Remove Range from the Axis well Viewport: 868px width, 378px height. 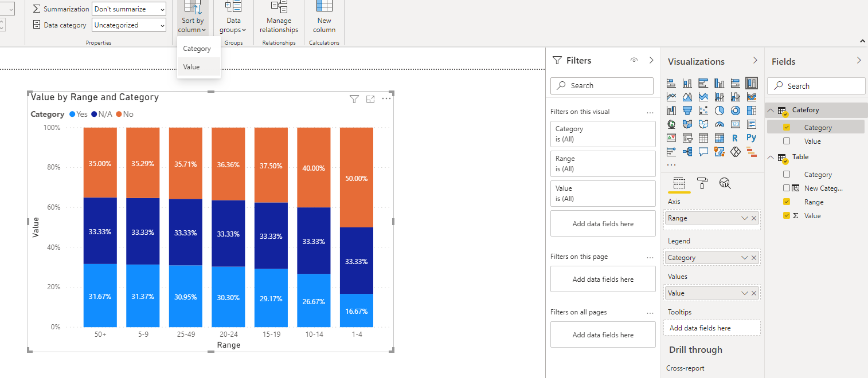pos(754,218)
